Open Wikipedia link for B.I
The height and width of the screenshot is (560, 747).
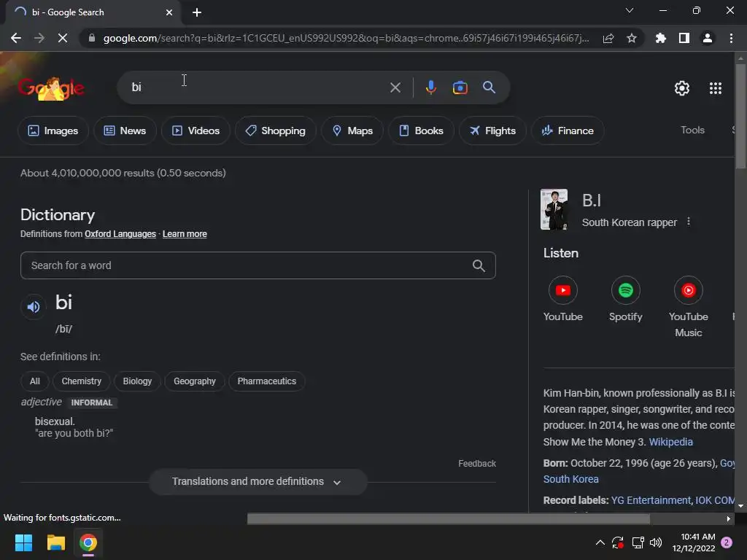[670, 442]
